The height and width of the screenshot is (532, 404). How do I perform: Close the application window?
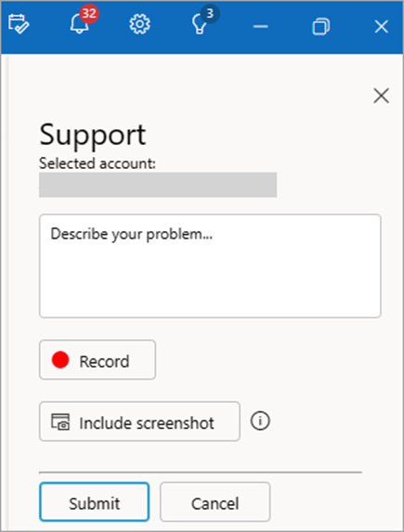click(x=382, y=27)
